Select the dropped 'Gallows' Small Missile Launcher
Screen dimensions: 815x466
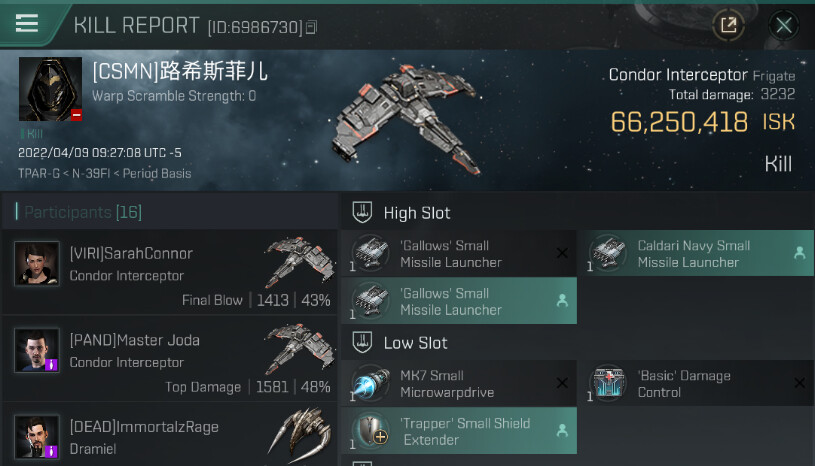pyautogui.click(x=459, y=301)
